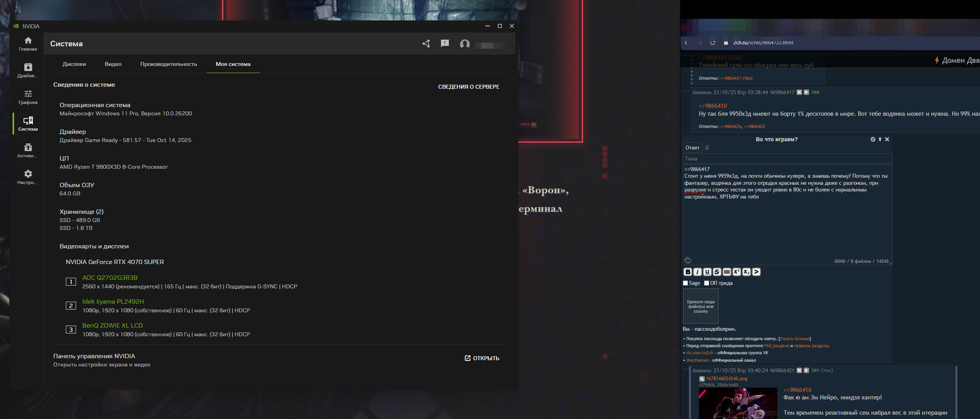Click the up-arrow icon in reply form header
Viewport: 980px width, 419px height.
pos(880,139)
